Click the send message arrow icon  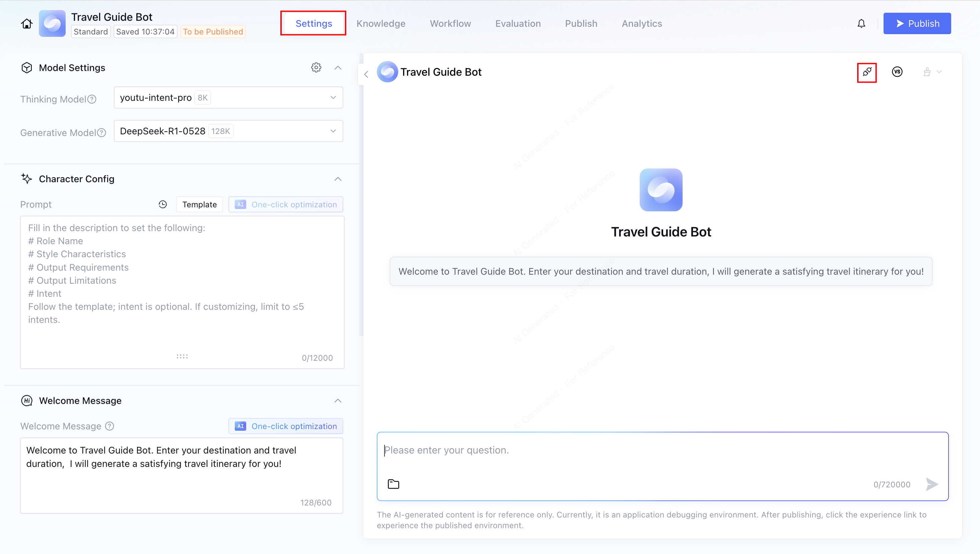click(932, 484)
